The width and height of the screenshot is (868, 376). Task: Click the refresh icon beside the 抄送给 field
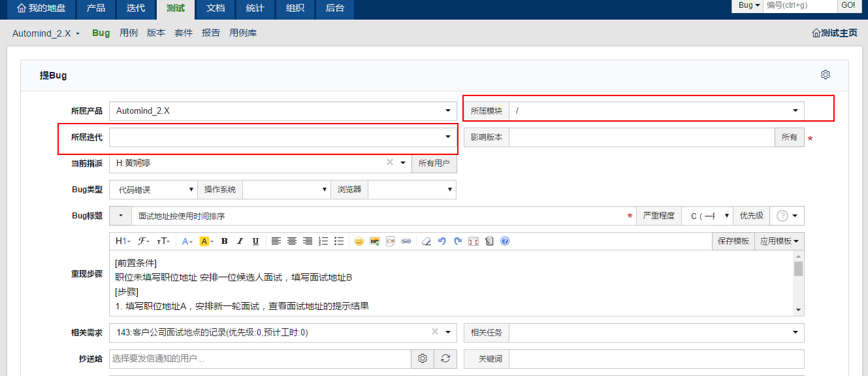(x=445, y=358)
